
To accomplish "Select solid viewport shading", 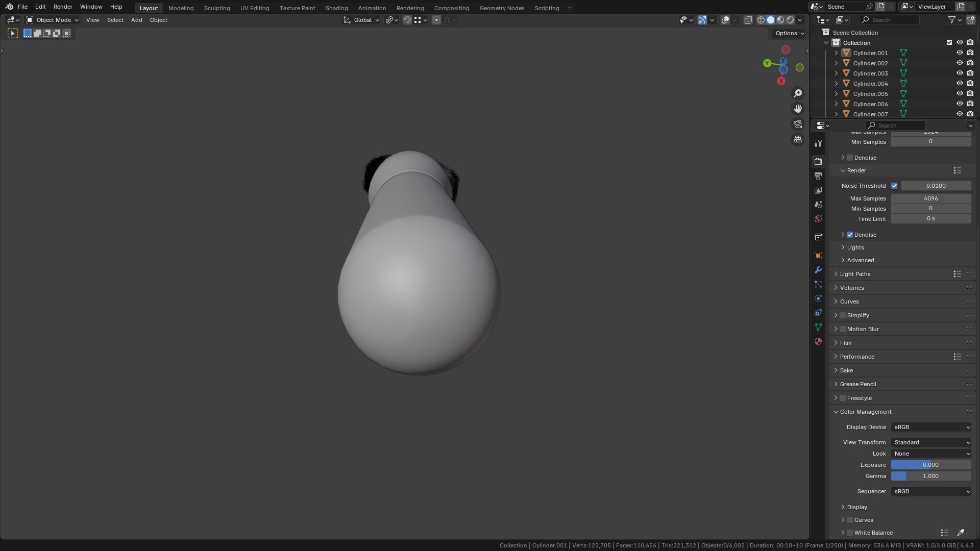I will [771, 20].
